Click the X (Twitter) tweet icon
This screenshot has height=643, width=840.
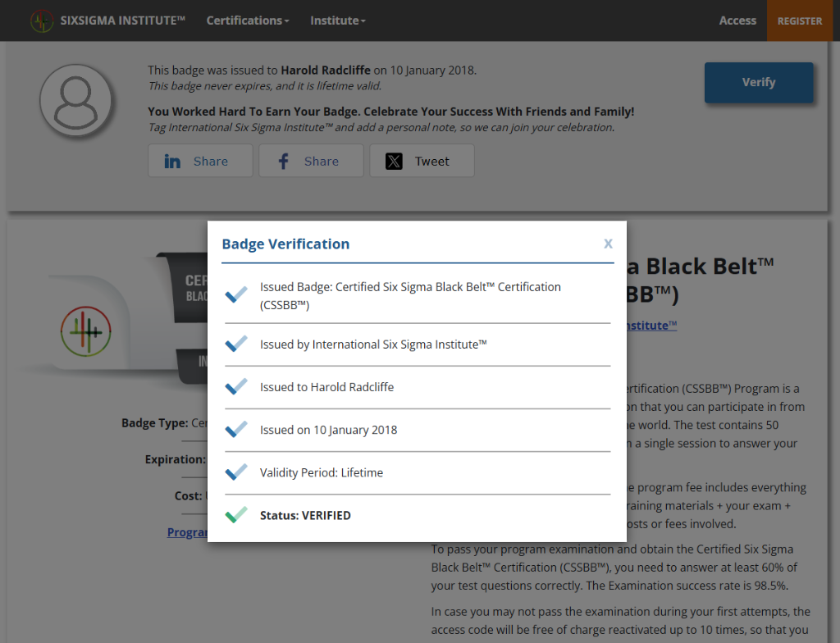pyautogui.click(x=394, y=162)
